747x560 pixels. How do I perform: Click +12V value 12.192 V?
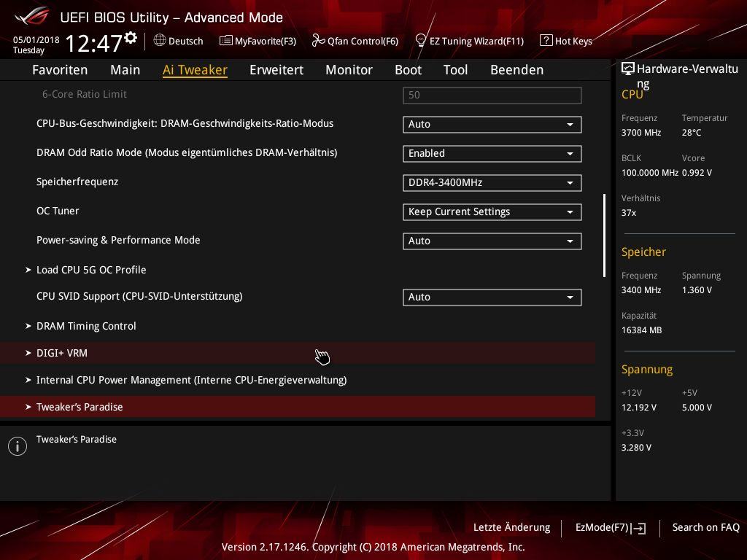click(x=639, y=408)
